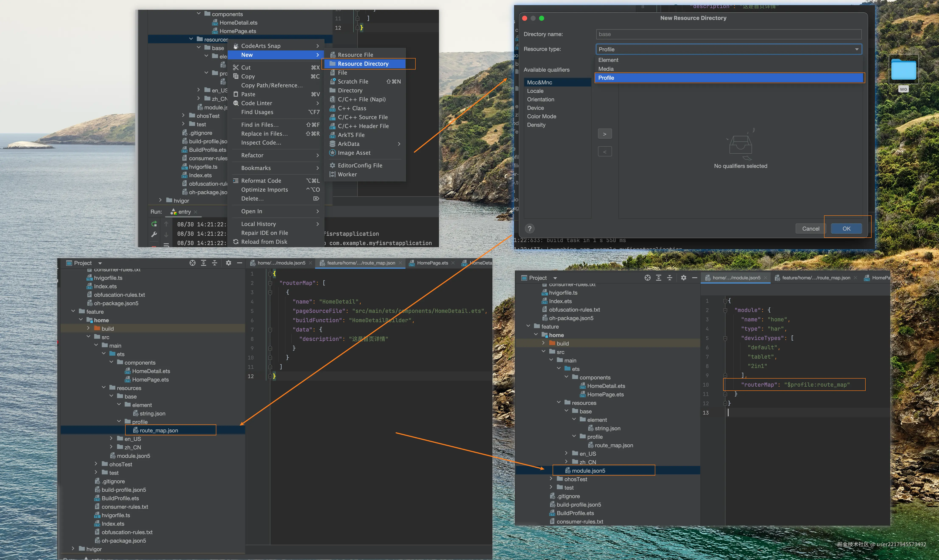Open the New submenu in the context menu

[276, 55]
